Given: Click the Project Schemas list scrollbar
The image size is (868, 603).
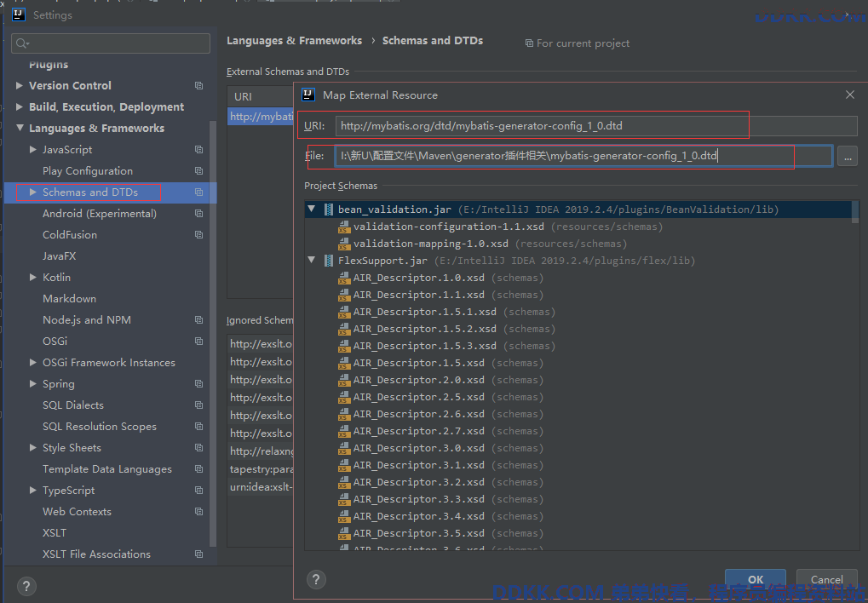Looking at the screenshot, I should point(855,213).
